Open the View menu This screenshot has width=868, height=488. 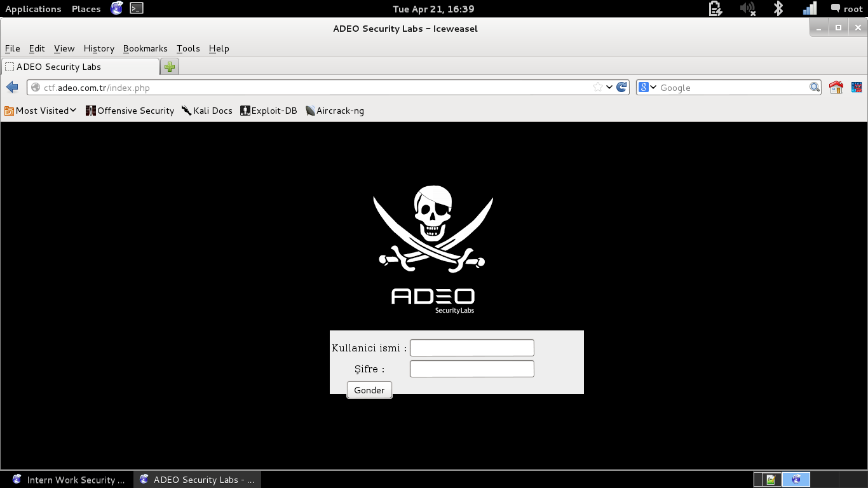coord(64,48)
